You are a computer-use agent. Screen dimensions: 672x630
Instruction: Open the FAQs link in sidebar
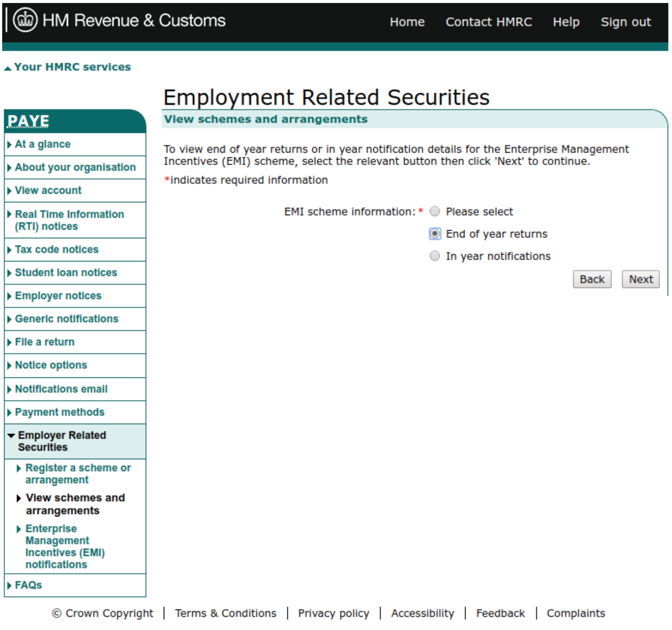pos(28,585)
